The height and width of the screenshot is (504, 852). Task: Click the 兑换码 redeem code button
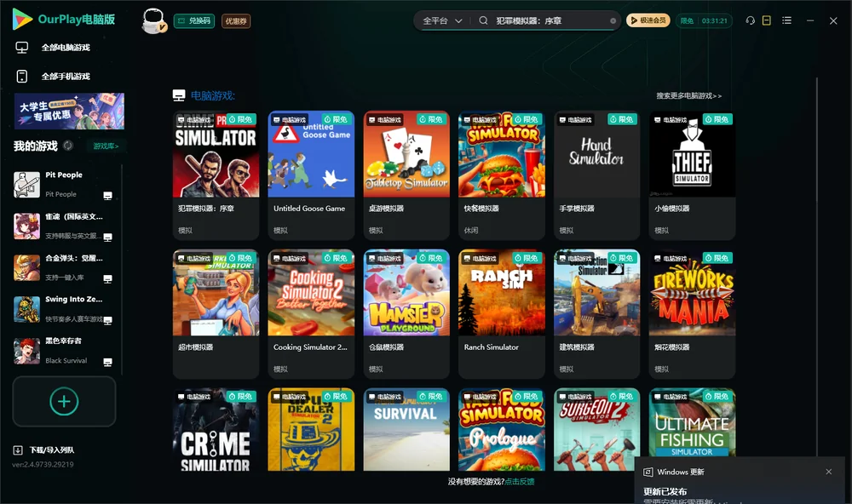click(194, 20)
